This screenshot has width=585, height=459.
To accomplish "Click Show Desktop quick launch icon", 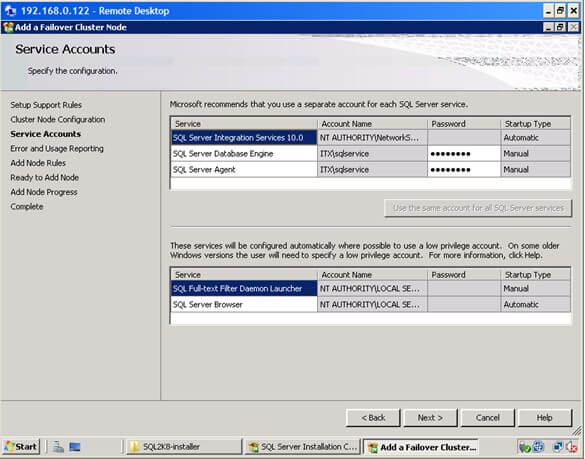I will (x=75, y=447).
